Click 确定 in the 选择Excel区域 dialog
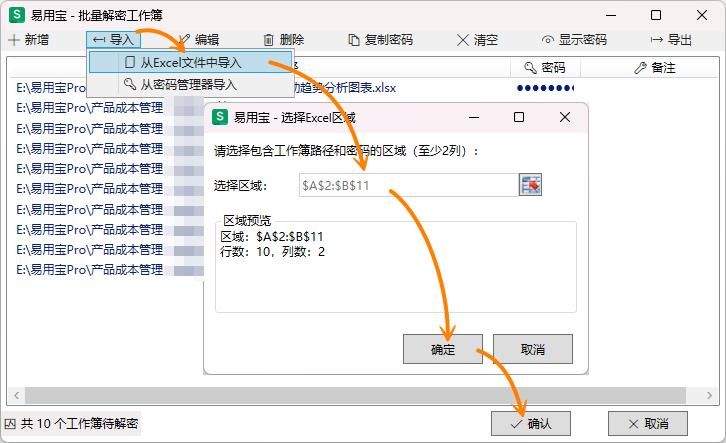This screenshot has height=443, width=726. [443, 349]
